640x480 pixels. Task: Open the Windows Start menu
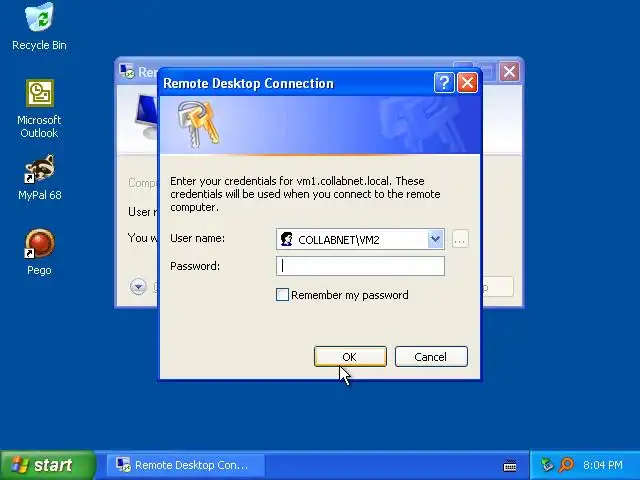(48, 465)
